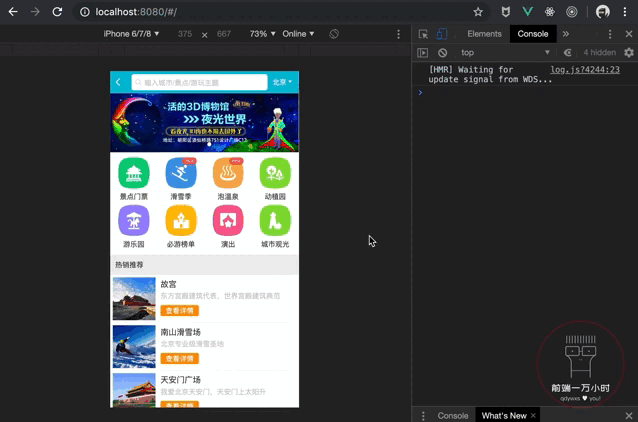Click the address bar URL

point(136,12)
